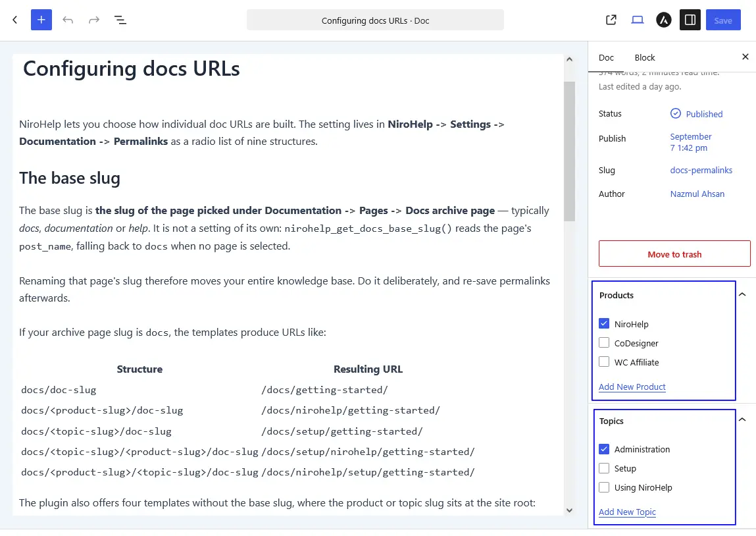Screen dimensions: 756x536
Task: Check the WC Affiliate product
Action: (604, 362)
